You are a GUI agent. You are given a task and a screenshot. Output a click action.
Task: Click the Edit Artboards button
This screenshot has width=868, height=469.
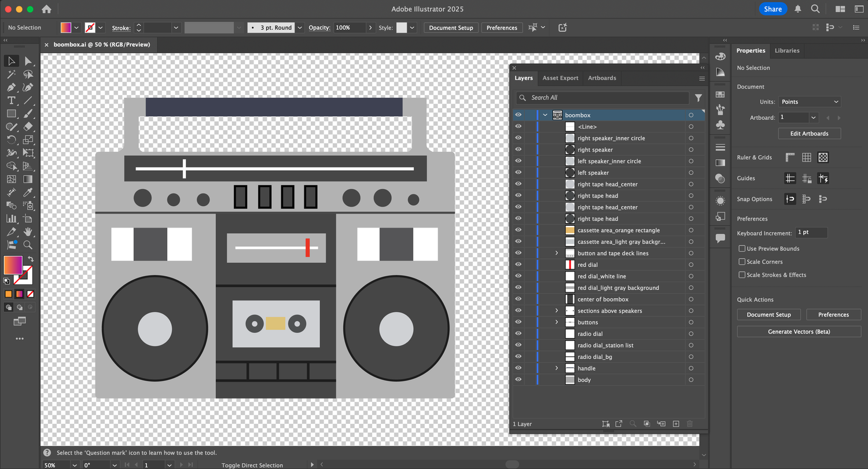point(810,134)
